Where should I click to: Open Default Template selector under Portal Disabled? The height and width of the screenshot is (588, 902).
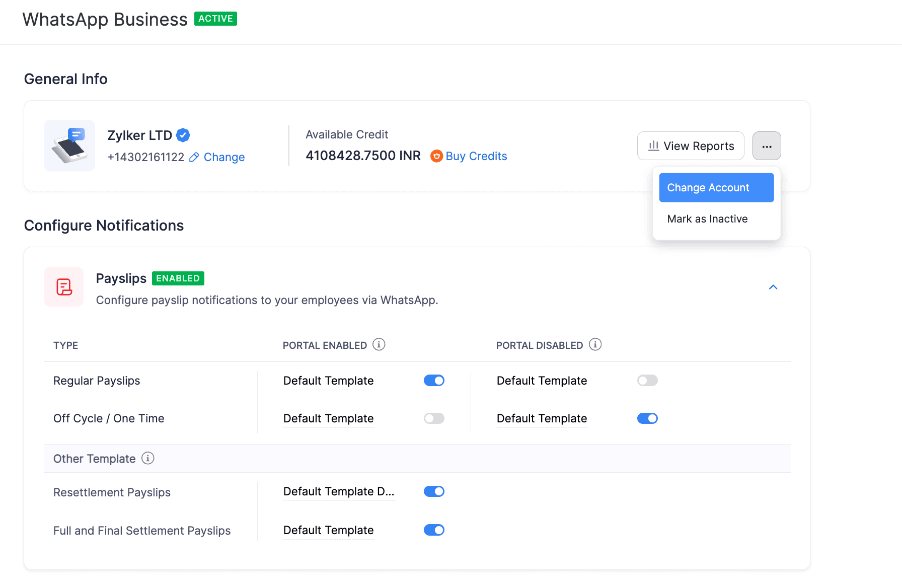coord(542,381)
